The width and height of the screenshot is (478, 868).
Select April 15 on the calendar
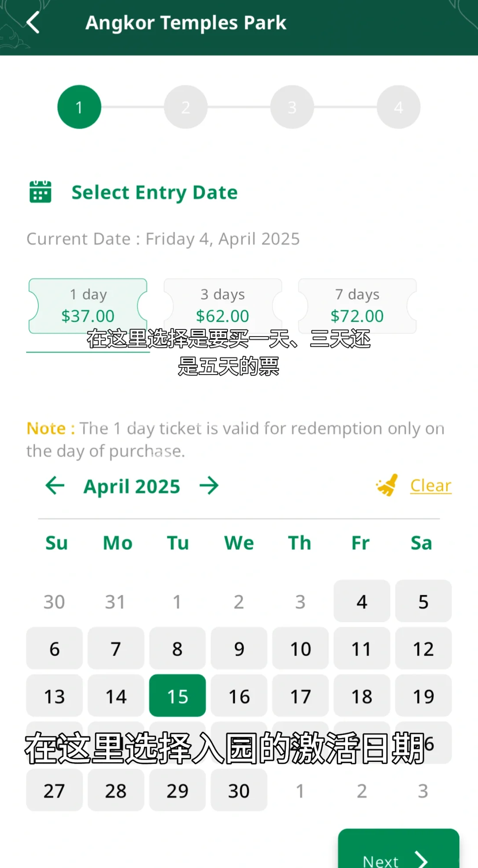177,696
